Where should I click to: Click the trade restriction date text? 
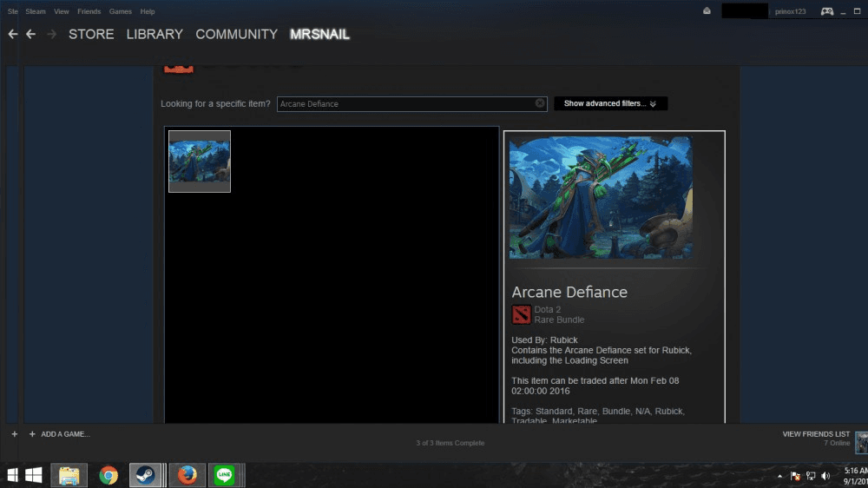[x=595, y=386]
